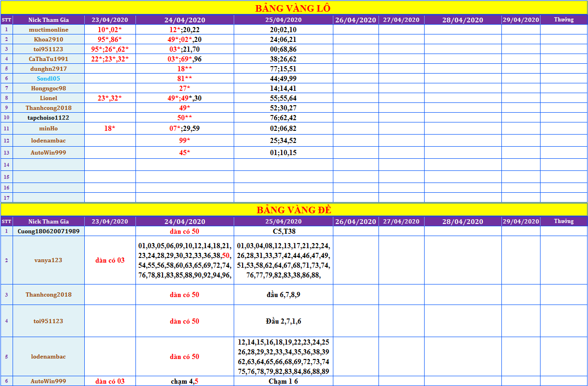
Task: Click the 'BẢNG VÀNG LÔ' title banner
Action: (294, 8)
